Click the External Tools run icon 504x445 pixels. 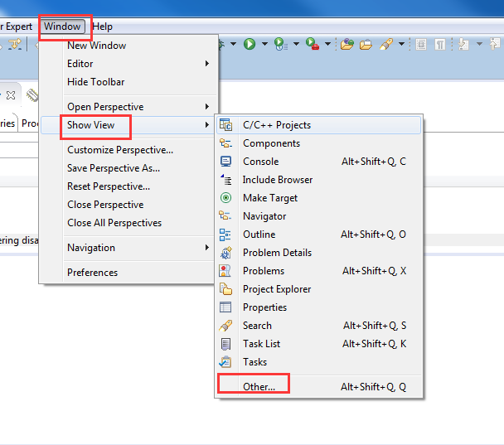click(x=313, y=44)
